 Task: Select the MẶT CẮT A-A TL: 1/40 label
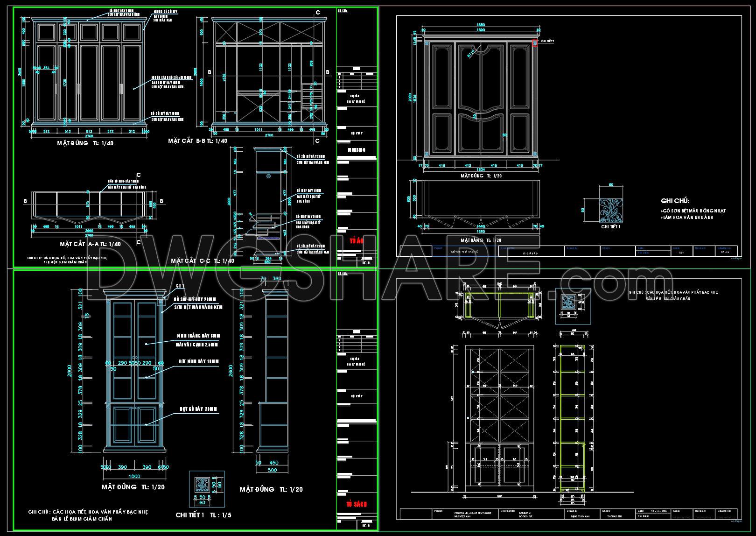coord(91,244)
